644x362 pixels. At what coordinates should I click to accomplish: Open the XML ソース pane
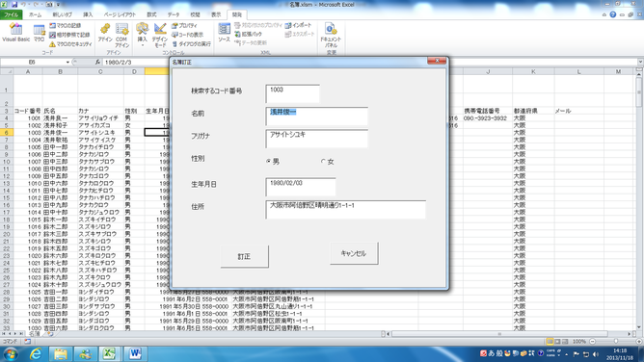pyautogui.click(x=225, y=33)
